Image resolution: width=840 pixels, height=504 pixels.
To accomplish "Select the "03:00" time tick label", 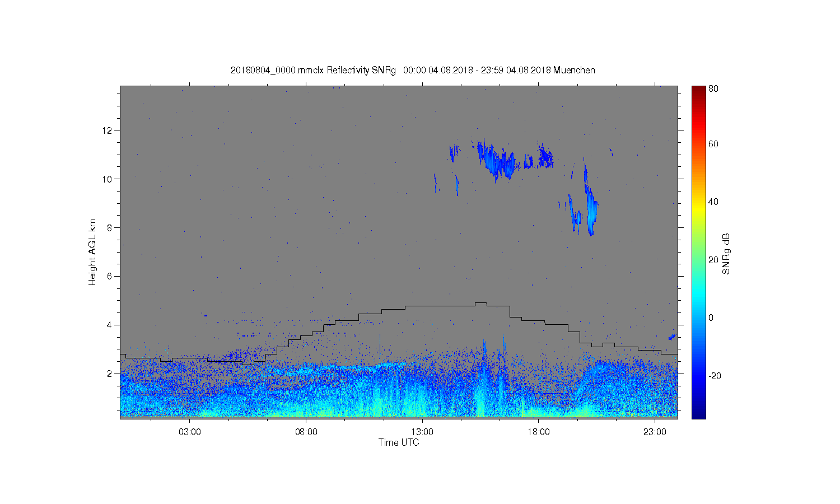I will 190,432.
